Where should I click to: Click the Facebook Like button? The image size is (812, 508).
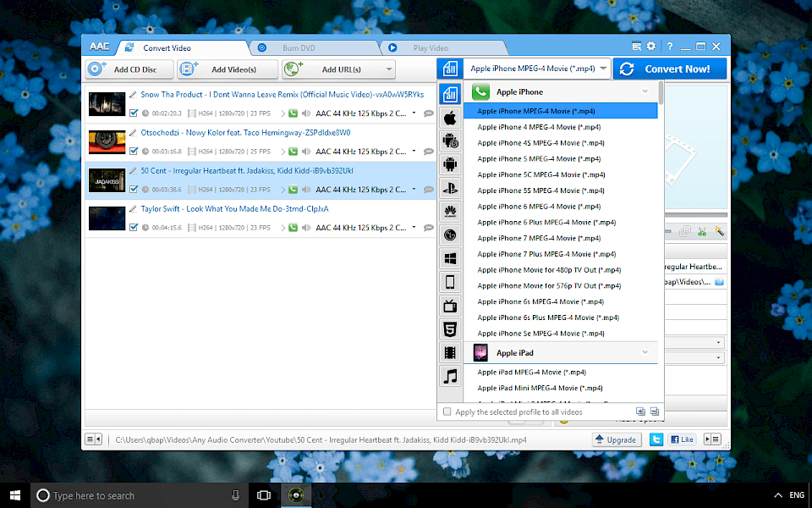click(x=682, y=439)
